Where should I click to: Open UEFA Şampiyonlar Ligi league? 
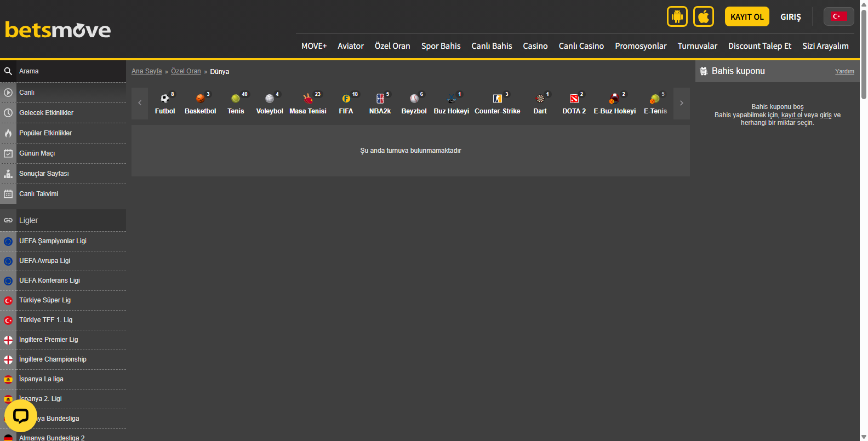(63, 241)
